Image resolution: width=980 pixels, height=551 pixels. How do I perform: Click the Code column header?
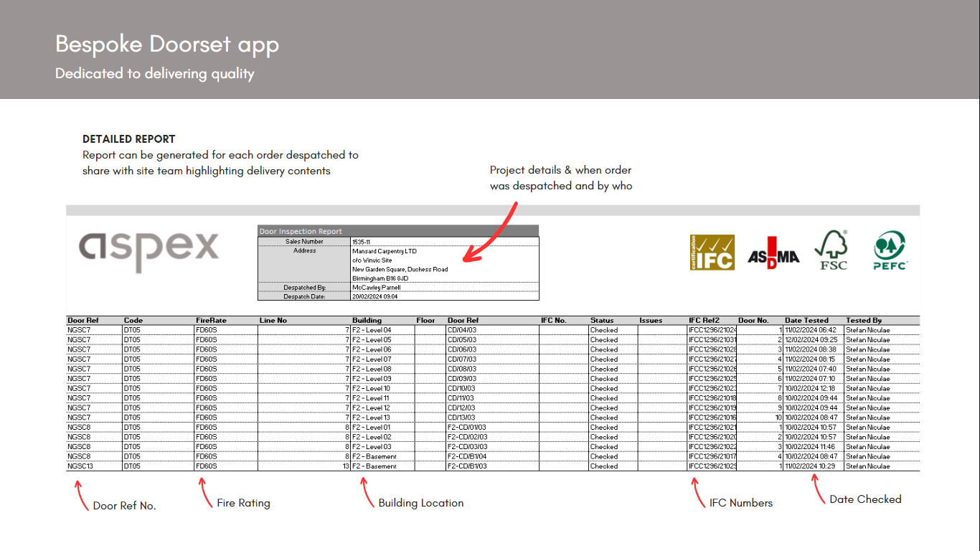(x=133, y=321)
